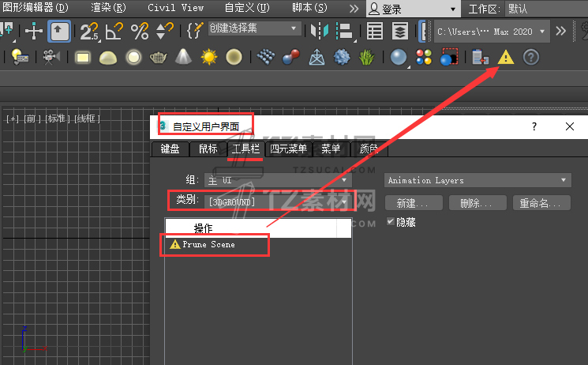The width and height of the screenshot is (588, 365).
Task: Click the Prune Scene warning triangle toolbar icon
Action: pos(505,58)
